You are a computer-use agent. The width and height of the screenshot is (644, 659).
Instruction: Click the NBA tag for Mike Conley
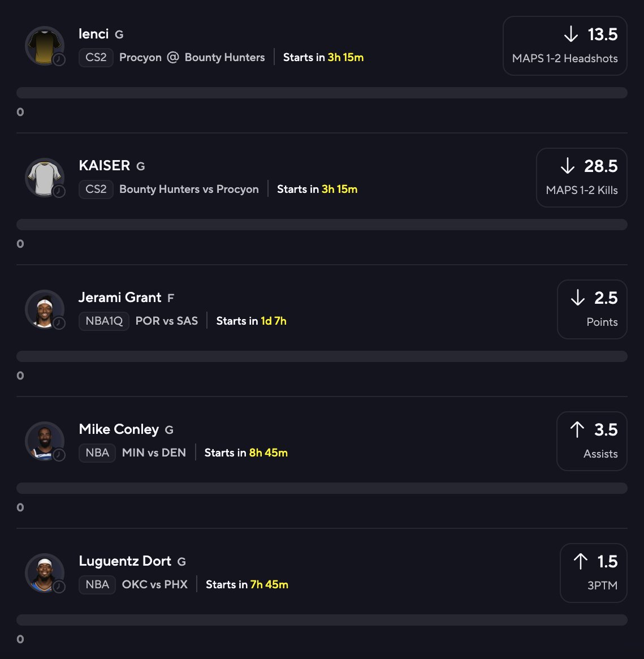click(97, 453)
